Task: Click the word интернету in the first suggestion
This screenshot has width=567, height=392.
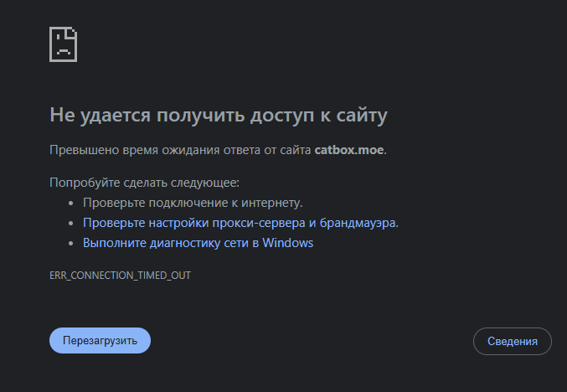Action: point(271,203)
